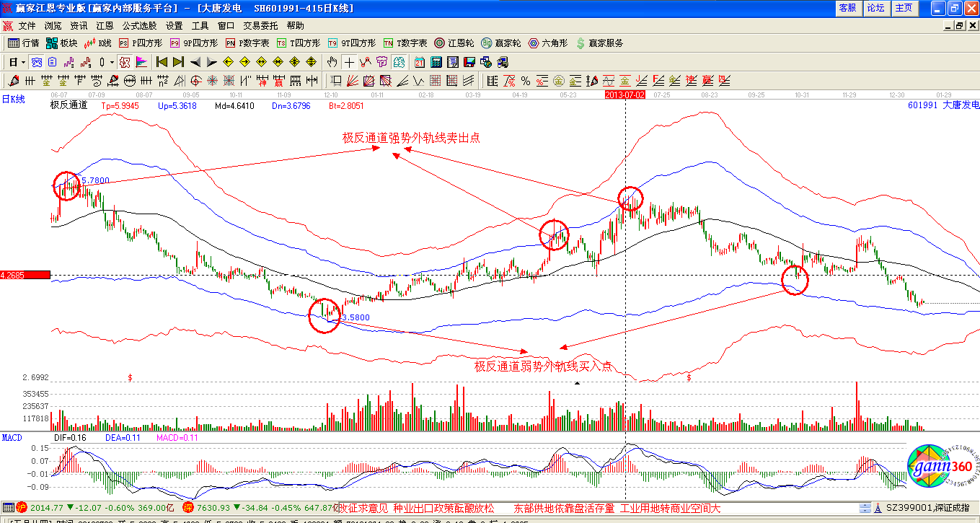The width and height of the screenshot is (980, 523).
Task: Open the calendar date icon
Action: click(x=420, y=62)
